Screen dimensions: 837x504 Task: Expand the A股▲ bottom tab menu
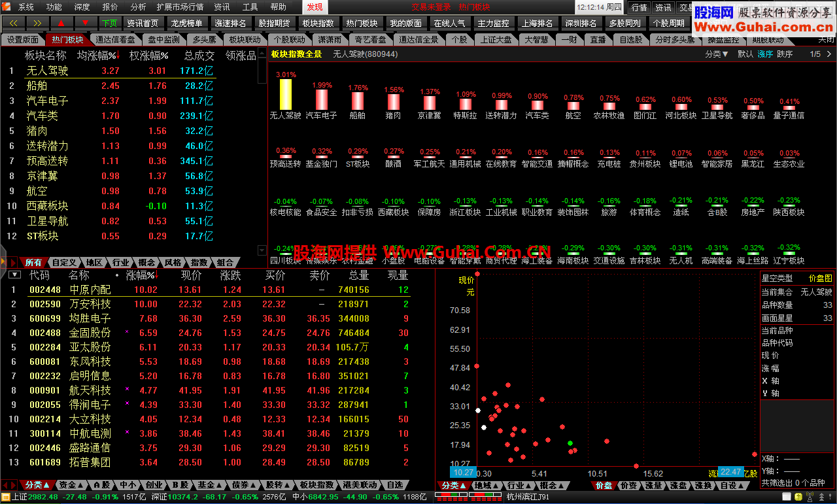(x=101, y=485)
